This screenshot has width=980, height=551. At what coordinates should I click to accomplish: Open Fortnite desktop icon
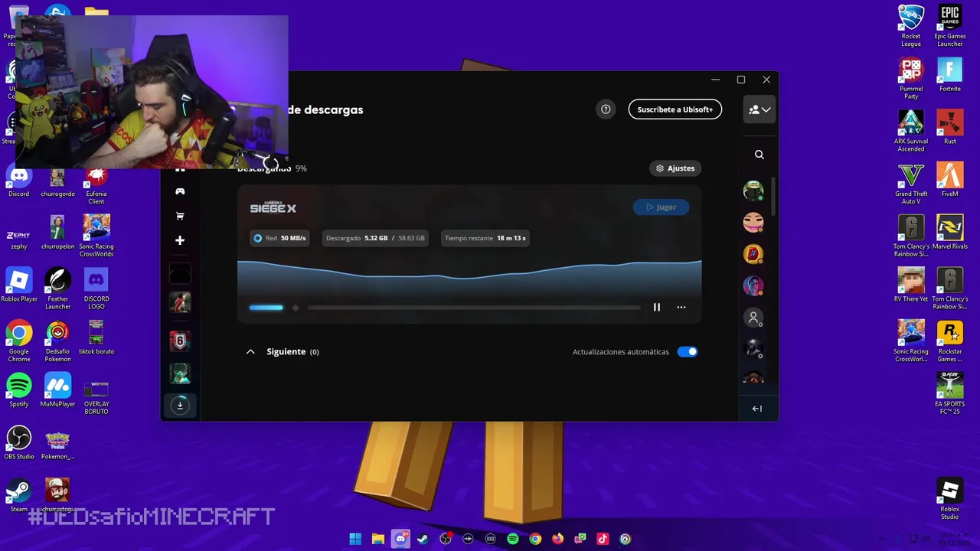coord(950,75)
